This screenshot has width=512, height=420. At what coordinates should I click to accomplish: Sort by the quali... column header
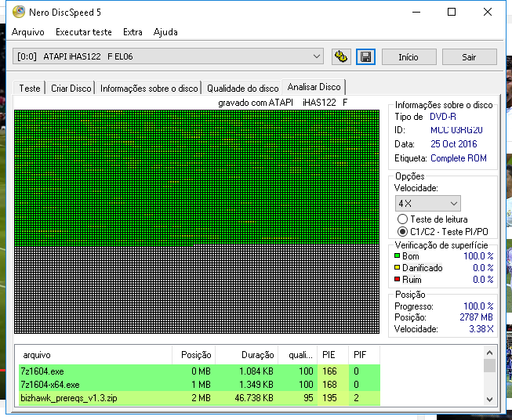[297, 355]
